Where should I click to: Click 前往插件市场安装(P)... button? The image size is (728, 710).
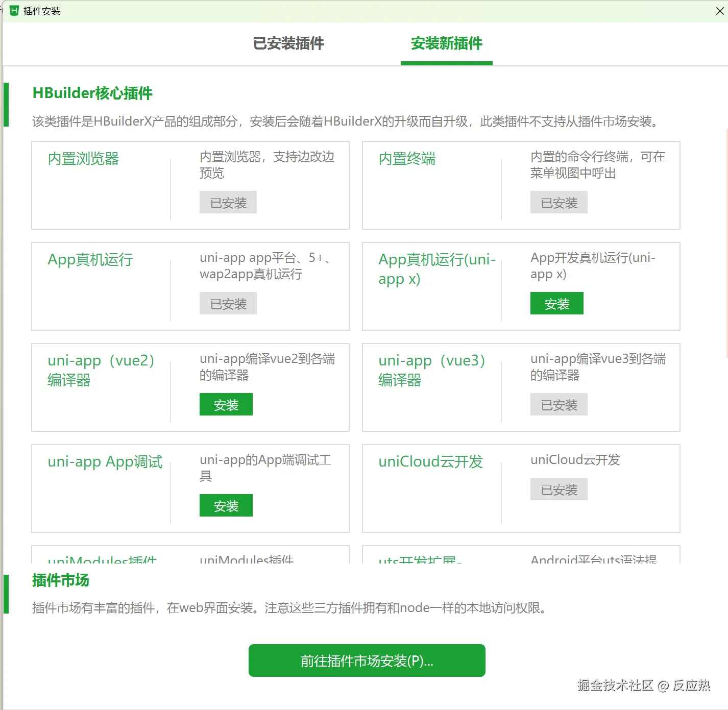[x=367, y=660]
